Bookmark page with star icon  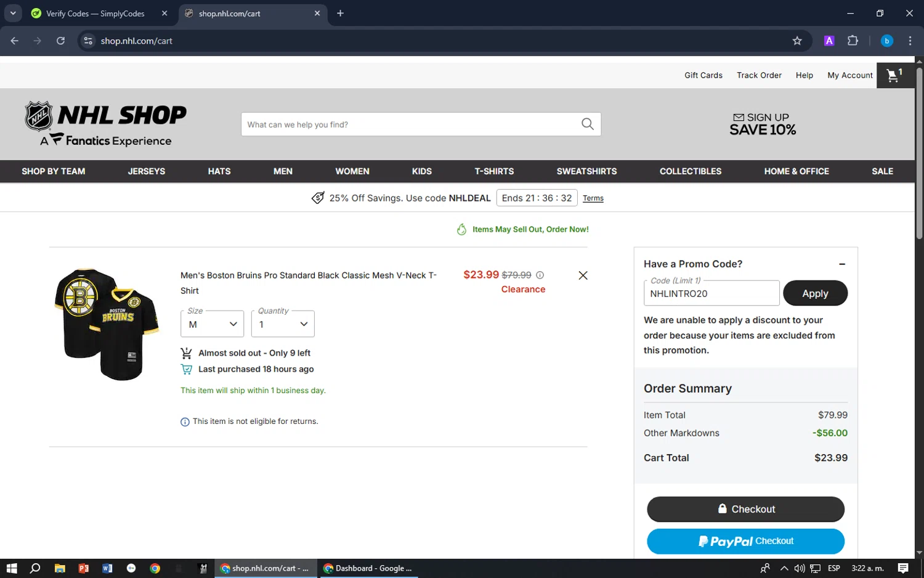pyautogui.click(x=797, y=41)
